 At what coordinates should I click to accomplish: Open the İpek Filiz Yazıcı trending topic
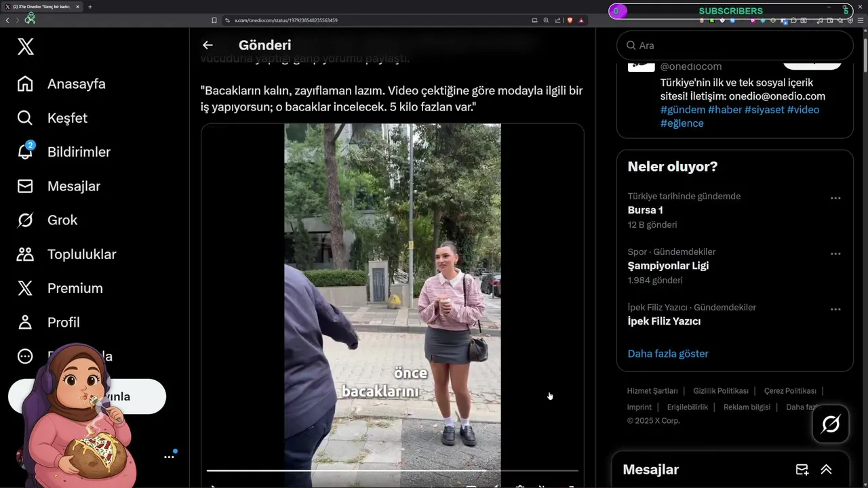click(x=664, y=321)
